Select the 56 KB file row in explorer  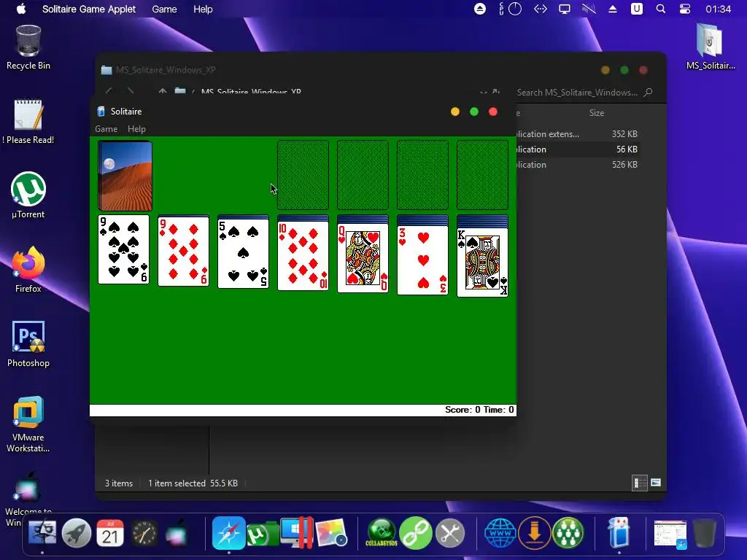click(577, 149)
